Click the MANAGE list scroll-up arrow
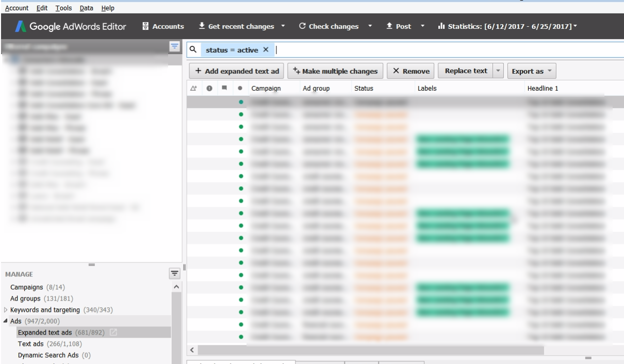The width and height of the screenshot is (624, 364). [x=177, y=286]
